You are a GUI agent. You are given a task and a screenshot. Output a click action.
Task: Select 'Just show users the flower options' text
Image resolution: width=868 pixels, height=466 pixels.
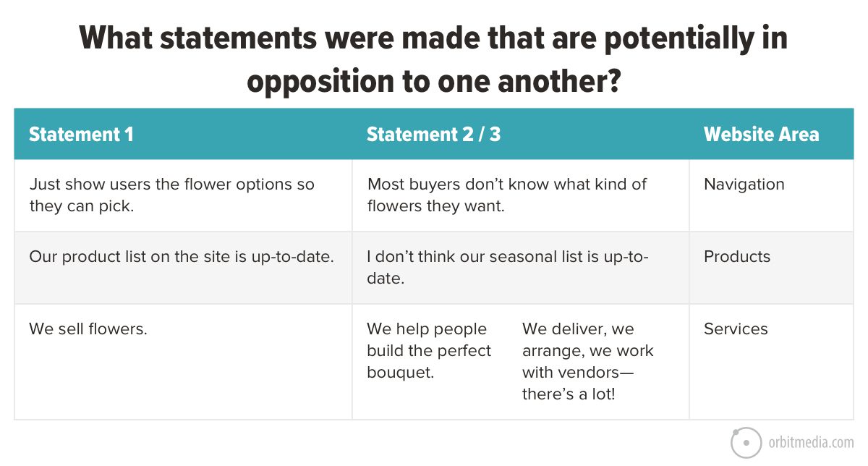pyautogui.click(x=172, y=195)
